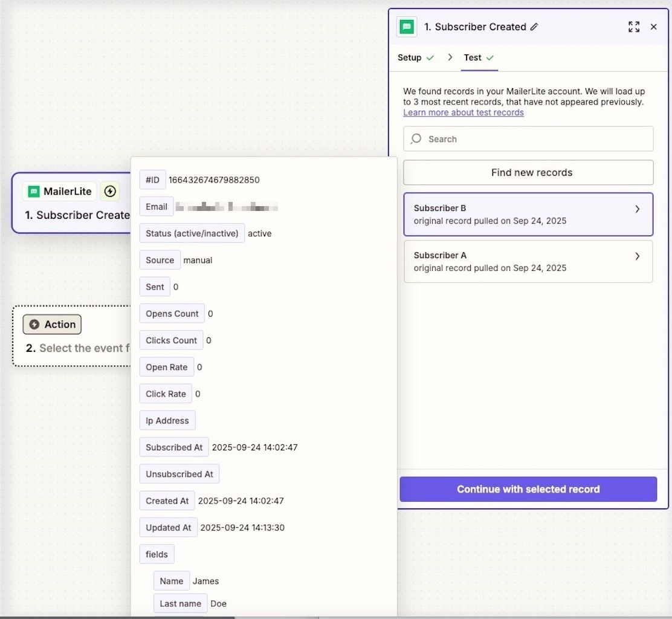Click the lightning bolt trigger icon beside MailerLite
This screenshot has width=672, height=619.
click(110, 191)
